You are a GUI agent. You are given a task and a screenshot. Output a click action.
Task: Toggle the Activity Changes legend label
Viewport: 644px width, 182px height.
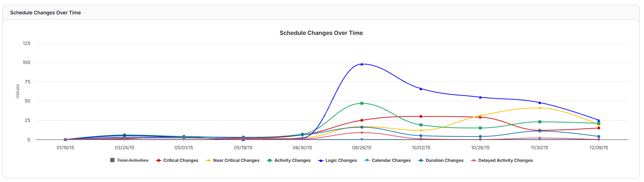pos(292,160)
